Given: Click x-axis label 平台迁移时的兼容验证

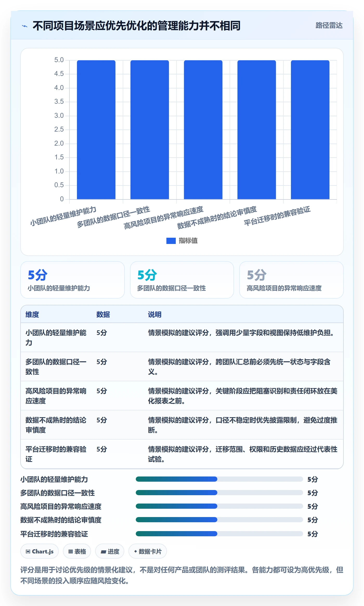Looking at the screenshot, I should [277, 216].
